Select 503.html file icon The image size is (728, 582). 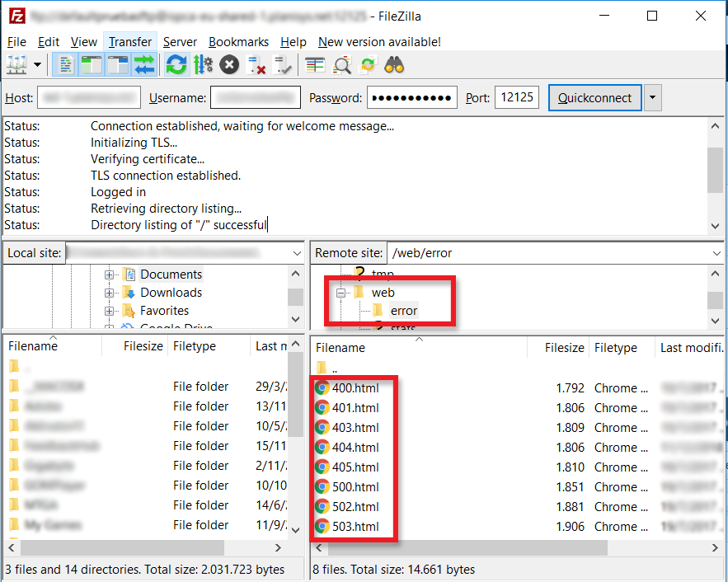322,527
